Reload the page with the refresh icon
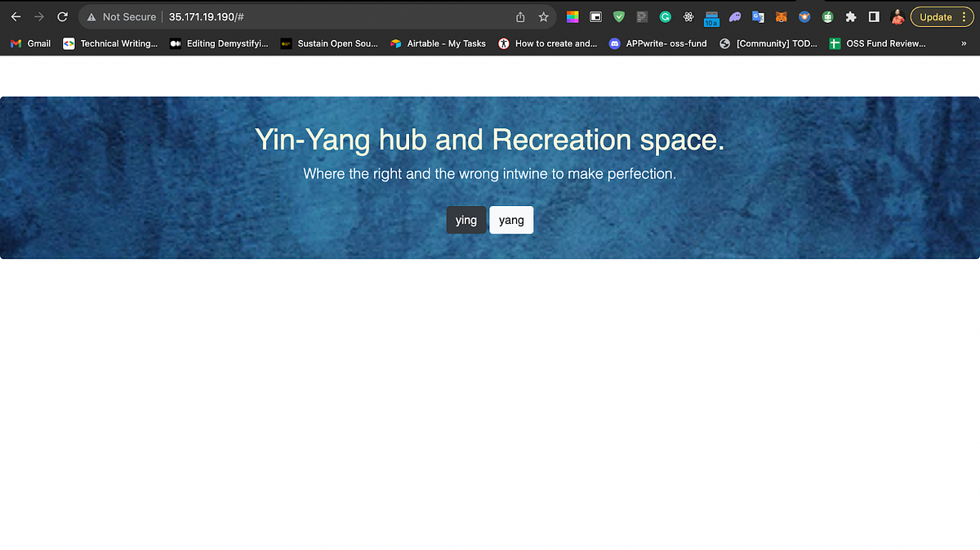This screenshot has width=980, height=550. pyautogui.click(x=62, y=16)
